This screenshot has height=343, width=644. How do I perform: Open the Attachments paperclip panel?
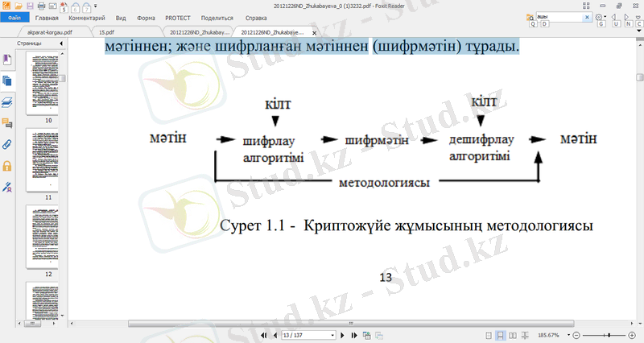pyautogui.click(x=8, y=145)
